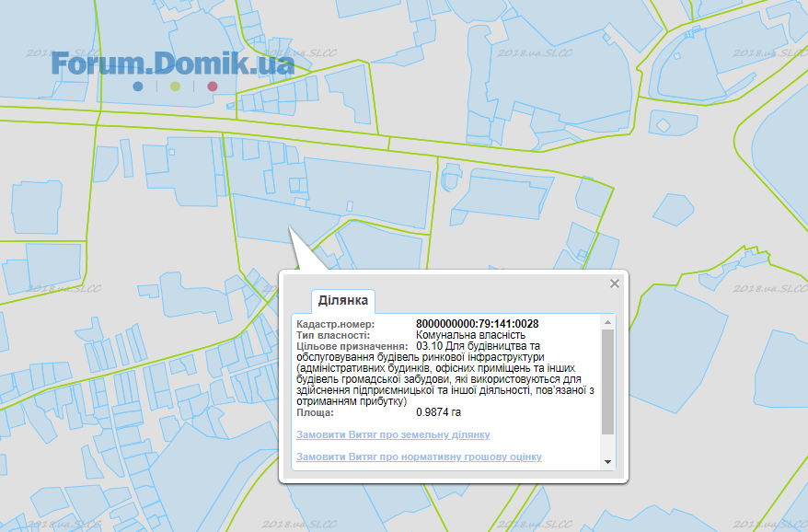Viewport: 808px width, 532px height.
Task: Click the Тип власності field label
Action: (x=332, y=335)
